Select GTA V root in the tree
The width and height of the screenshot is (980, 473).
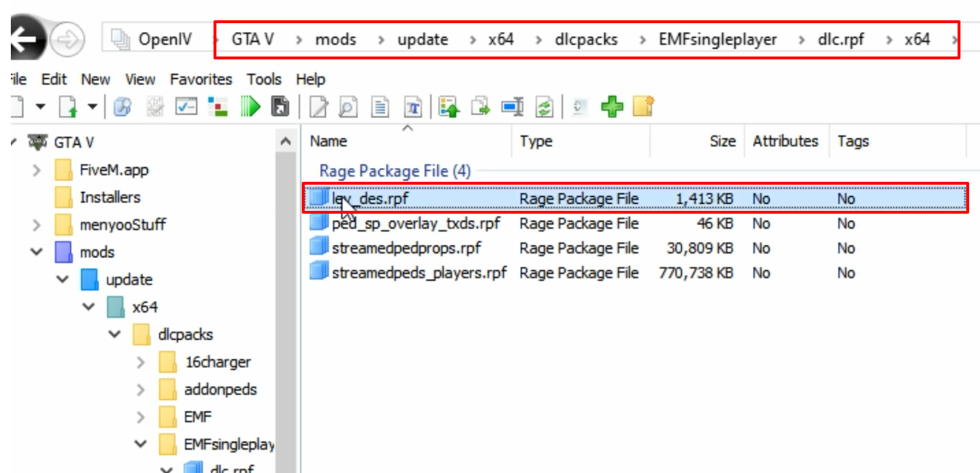(x=74, y=143)
